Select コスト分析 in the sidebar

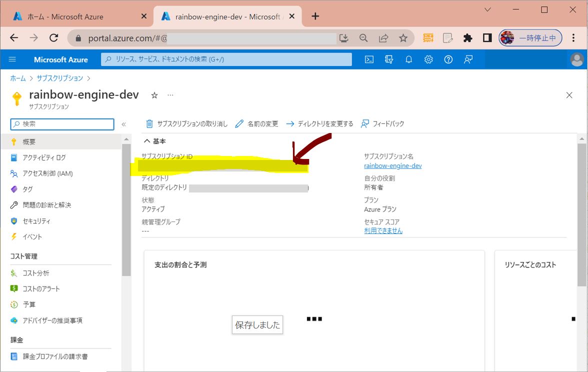pos(36,273)
